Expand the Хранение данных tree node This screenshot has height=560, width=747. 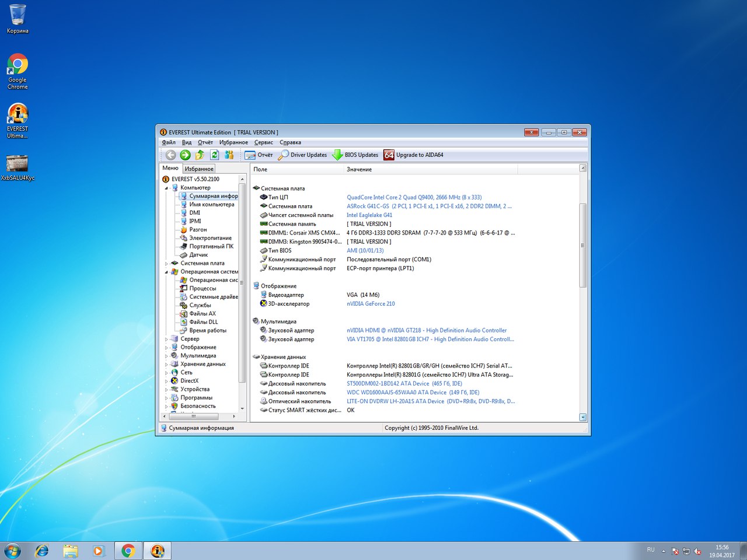tap(166, 365)
